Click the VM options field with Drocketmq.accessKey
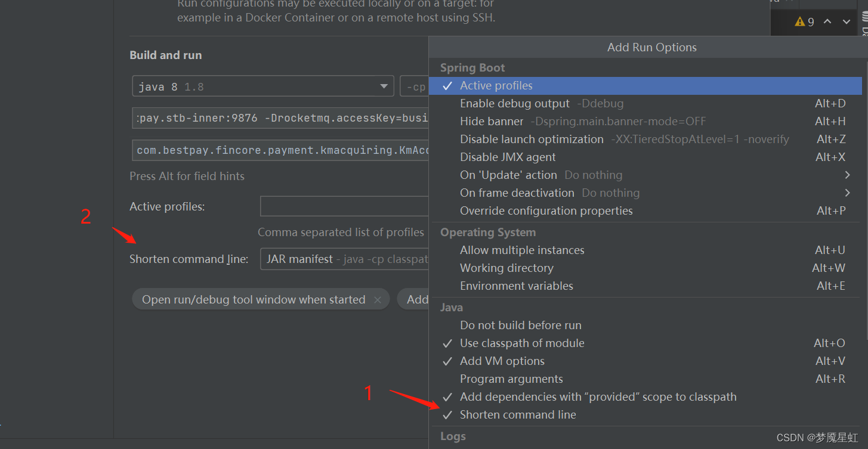The width and height of the screenshot is (868, 449). click(x=280, y=118)
